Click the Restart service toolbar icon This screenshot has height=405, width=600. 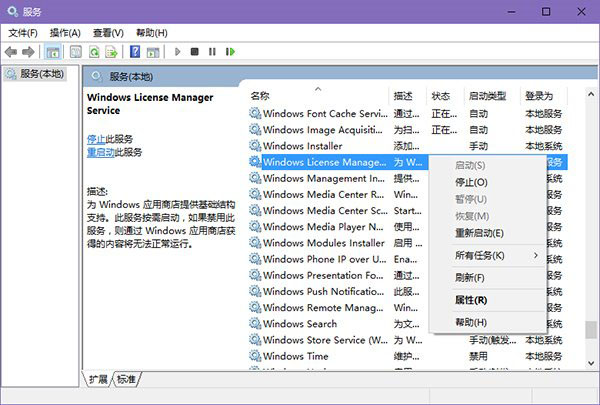click(230, 52)
